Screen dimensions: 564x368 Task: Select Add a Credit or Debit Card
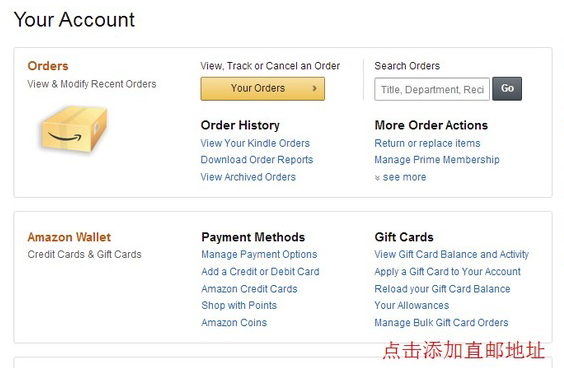tap(260, 272)
